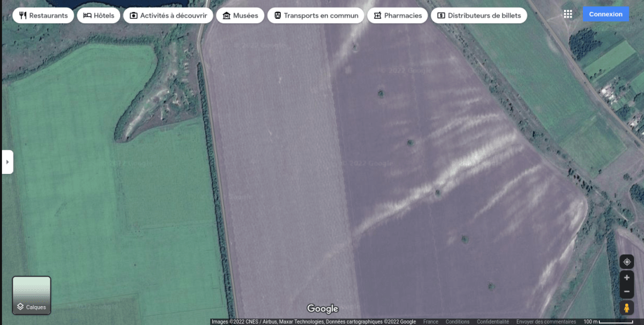Select the Musées category chip
The height and width of the screenshot is (325, 644).
click(x=240, y=15)
